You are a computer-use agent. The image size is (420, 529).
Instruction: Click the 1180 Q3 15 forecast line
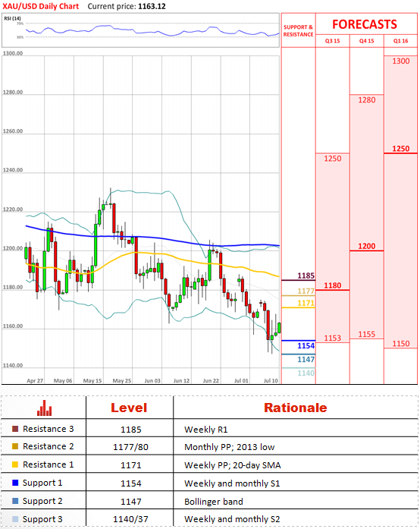coord(332,290)
